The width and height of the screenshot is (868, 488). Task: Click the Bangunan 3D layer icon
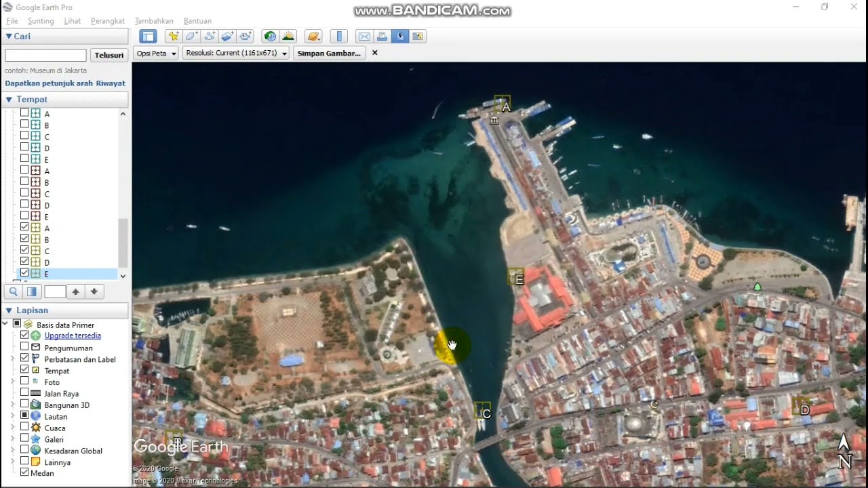[35, 405]
